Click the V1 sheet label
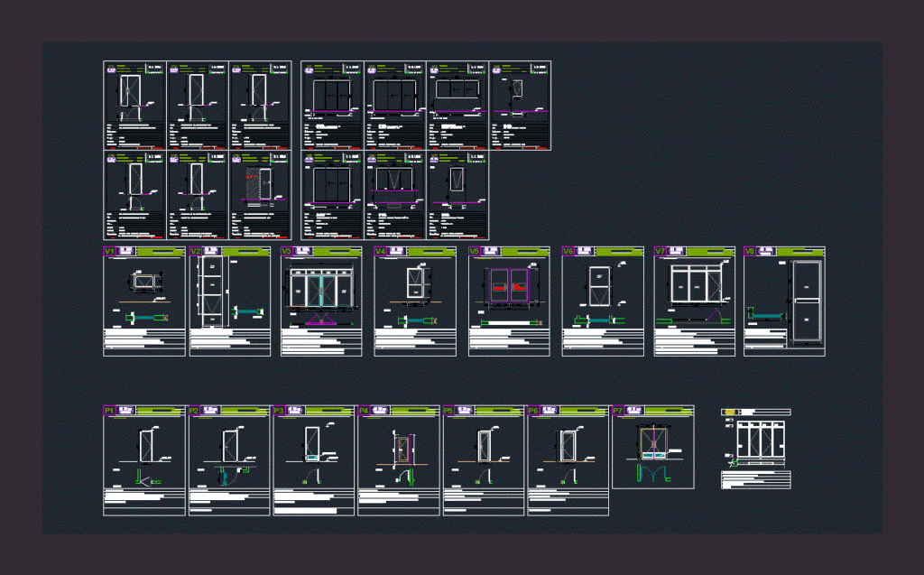Screen dimensions: 924x575 click(x=109, y=251)
